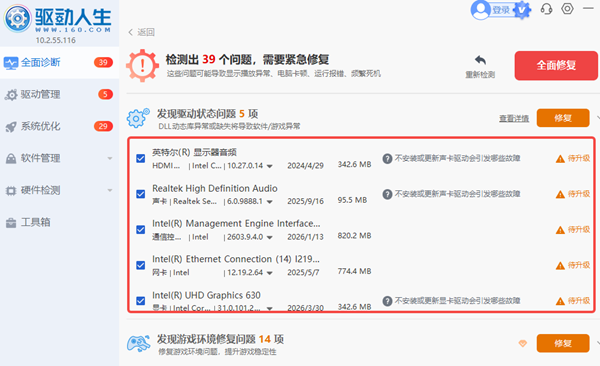The height and width of the screenshot is (366, 600).
Task: Click the VIP badge icon
Action: point(522,10)
